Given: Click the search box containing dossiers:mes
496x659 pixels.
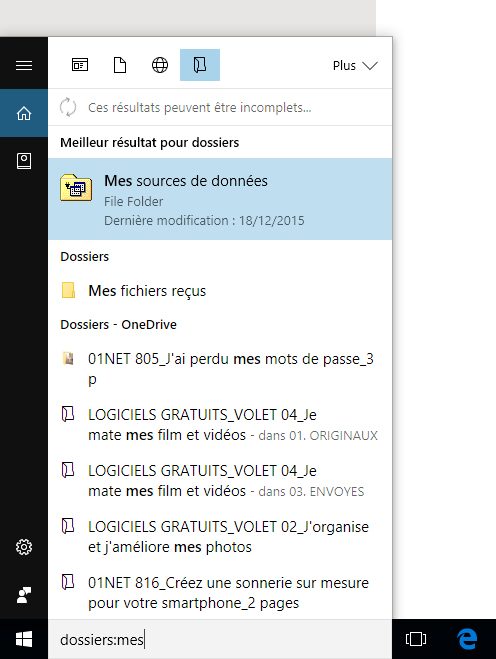Looking at the screenshot, I should (x=220, y=639).
